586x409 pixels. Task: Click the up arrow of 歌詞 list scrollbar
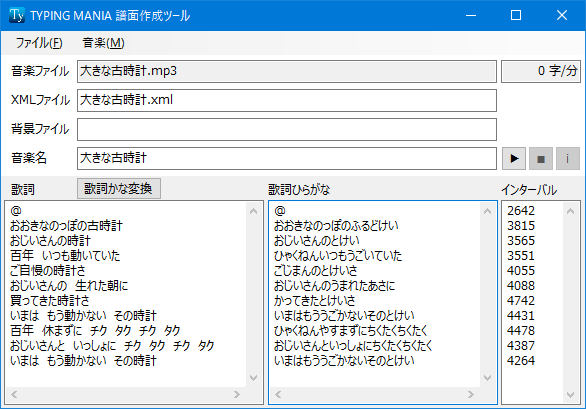253,211
